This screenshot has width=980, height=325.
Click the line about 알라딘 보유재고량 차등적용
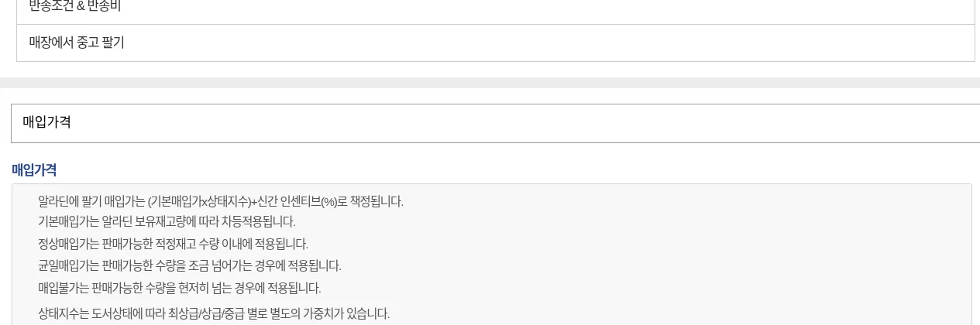167,221
